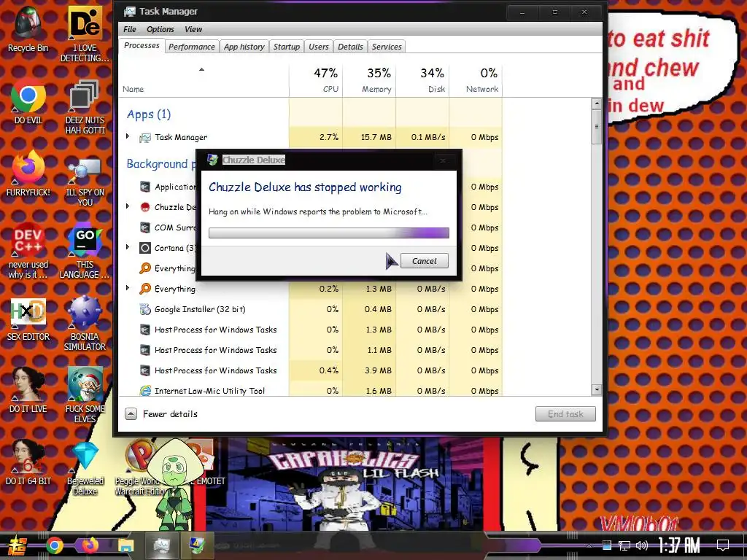Image resolution: width=747 pixels, height=560 pixels.
Task: Select the 'DEEZ NUTS HAH GOTTI' desktop icon
Action: (85, 106)
